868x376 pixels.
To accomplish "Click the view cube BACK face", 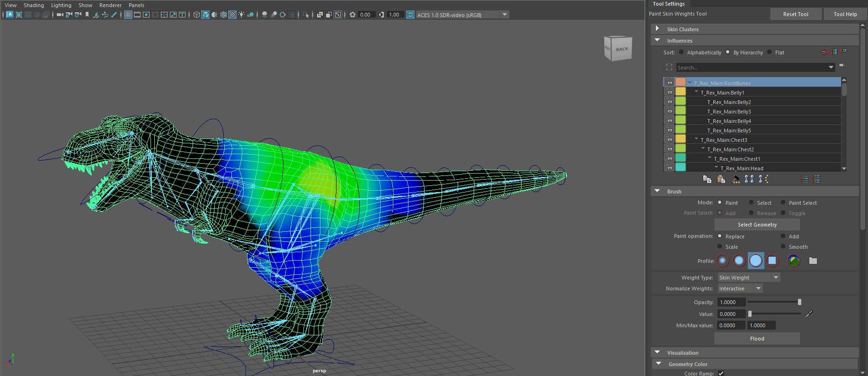I will pyautogui.click(x=622, y=49).
